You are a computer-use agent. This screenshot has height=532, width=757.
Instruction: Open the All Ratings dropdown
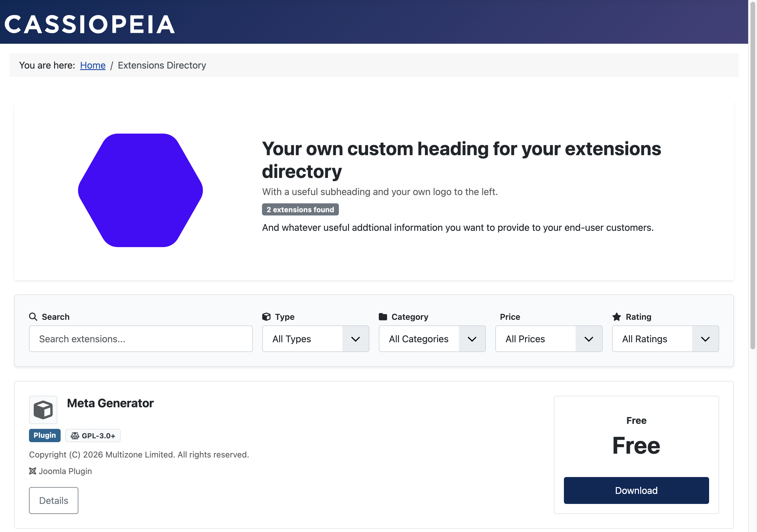(665, 338)
